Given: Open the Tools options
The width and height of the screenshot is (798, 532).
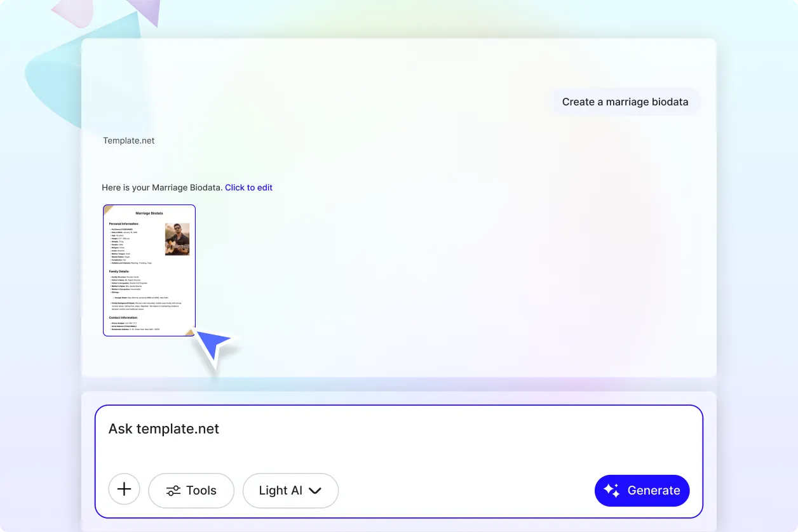Looking at the screenshot, I should click(x=191, y=491).
